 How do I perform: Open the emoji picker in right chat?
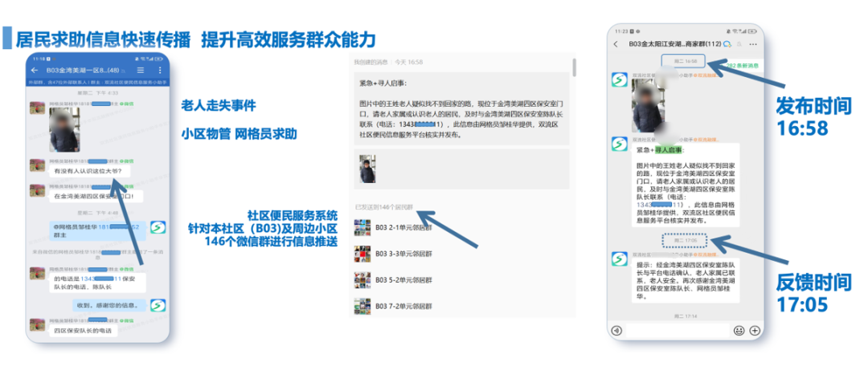tap(739, 330)
